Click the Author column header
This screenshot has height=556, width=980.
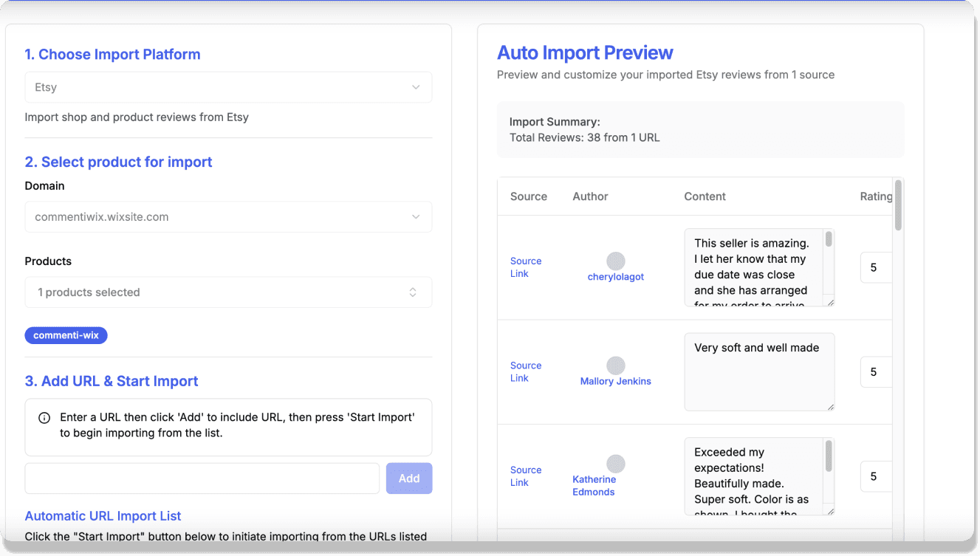click(x=590, y=196)
